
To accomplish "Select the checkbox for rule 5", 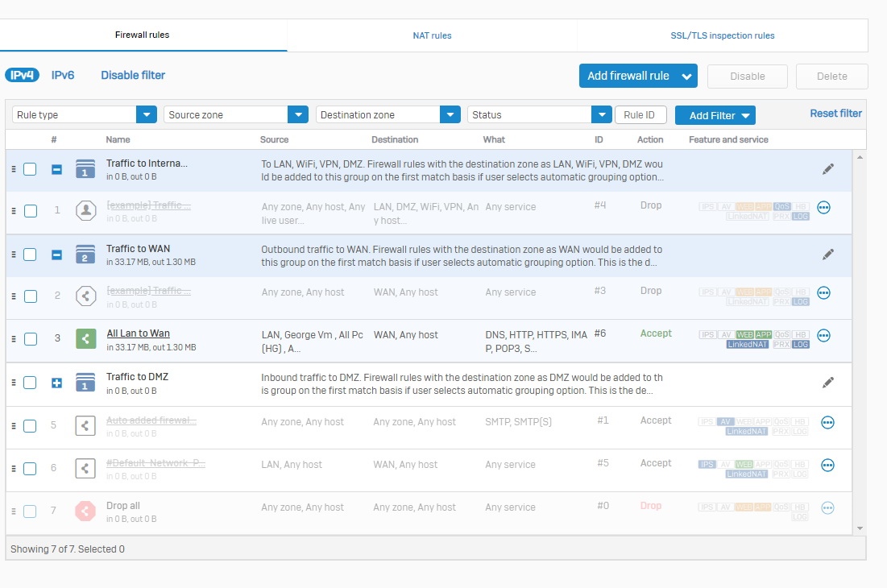I will pyautogui.click(x=30, y=426).
